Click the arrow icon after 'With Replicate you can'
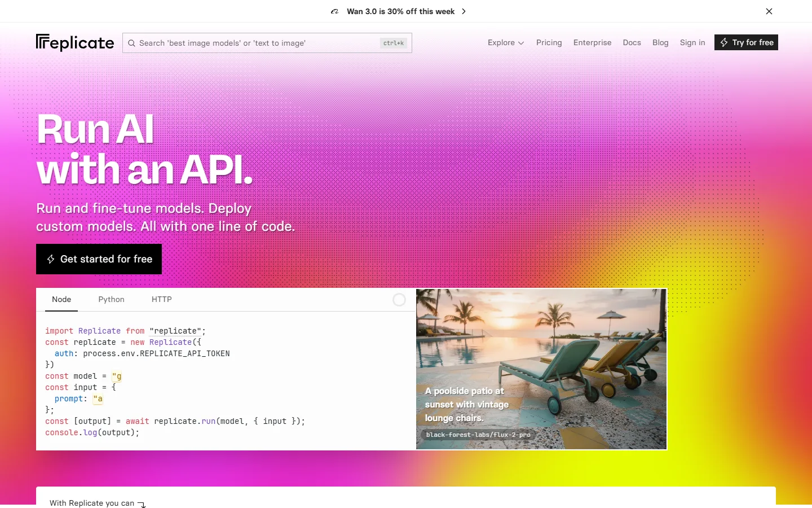812x508 pixels. coord(142,504)
